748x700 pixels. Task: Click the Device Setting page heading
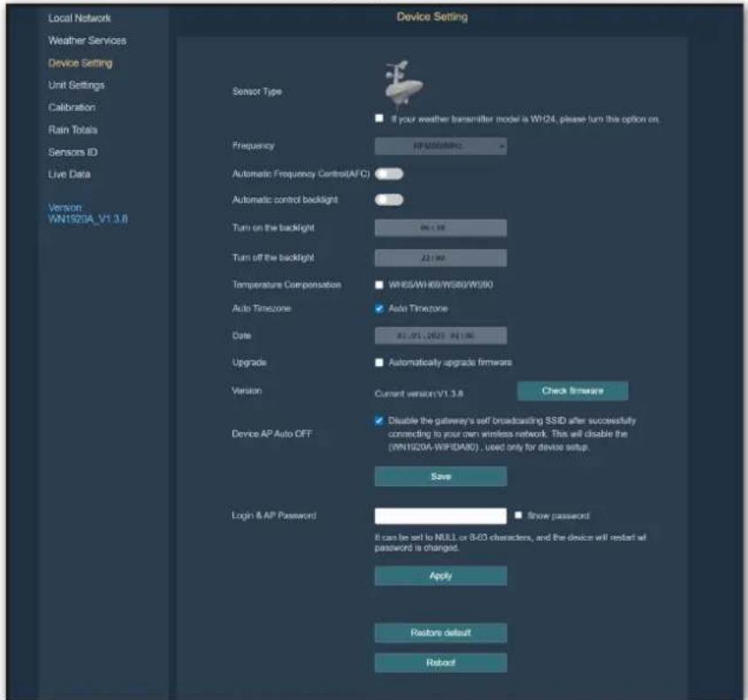point(432,17)
